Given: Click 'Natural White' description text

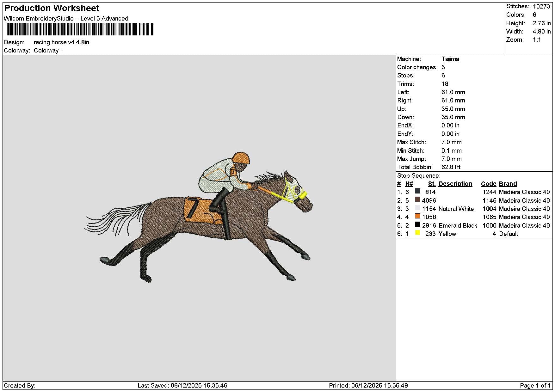Looking at the screenshot, I should (x=456, y=209).
